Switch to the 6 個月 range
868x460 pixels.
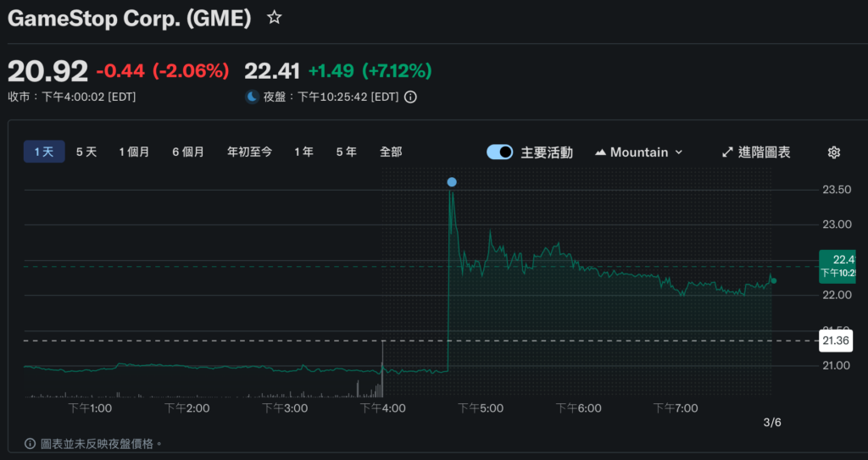[x=188, y=152]
